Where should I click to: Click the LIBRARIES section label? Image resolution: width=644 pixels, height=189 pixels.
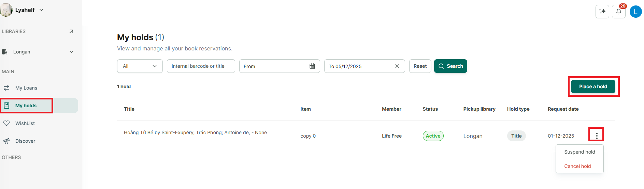tap(14, 31)
